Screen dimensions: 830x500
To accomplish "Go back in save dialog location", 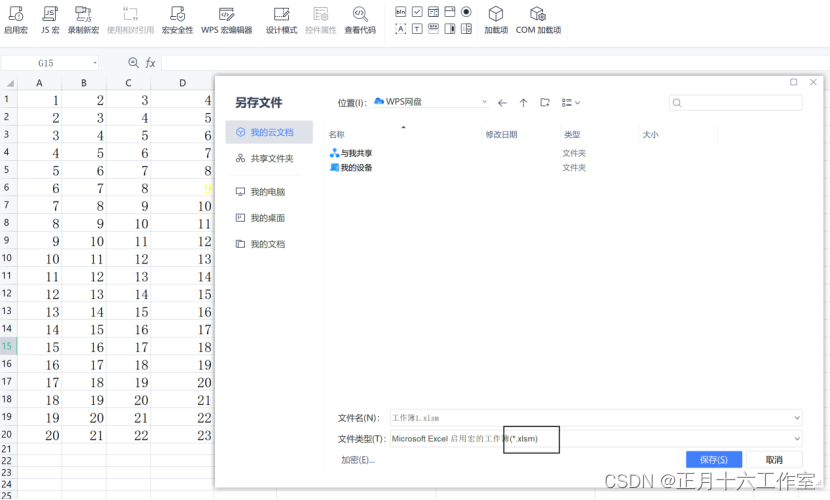I will pyautogui.click(x=502, y=103).
